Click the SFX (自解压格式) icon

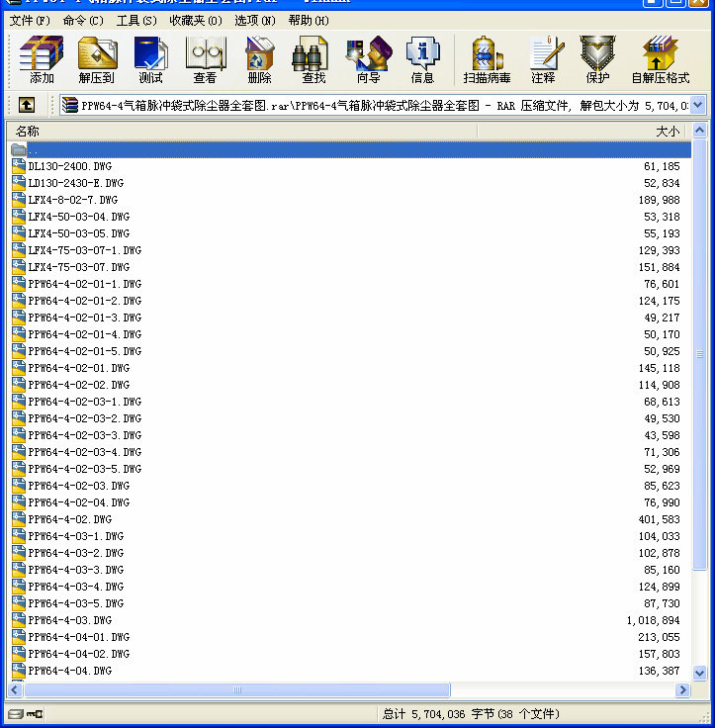[x=660, y=58]
